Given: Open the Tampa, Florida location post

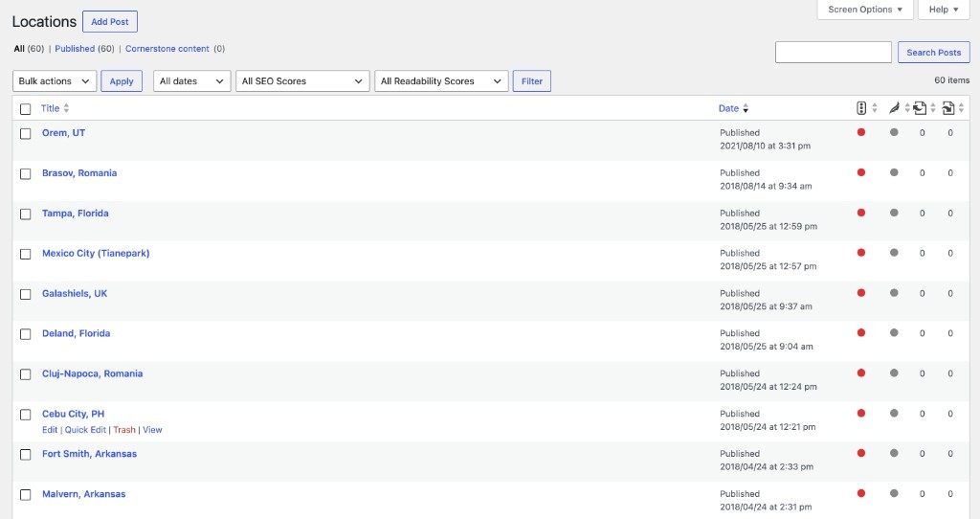Looking at the screenshot, I should click(76, 213).
